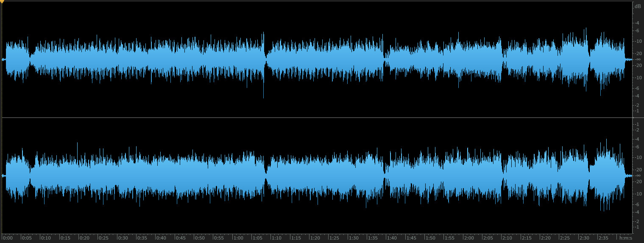Click the 1:00 timeline label
The height and width of the screenshot is (243, 644).
[238, 238]
